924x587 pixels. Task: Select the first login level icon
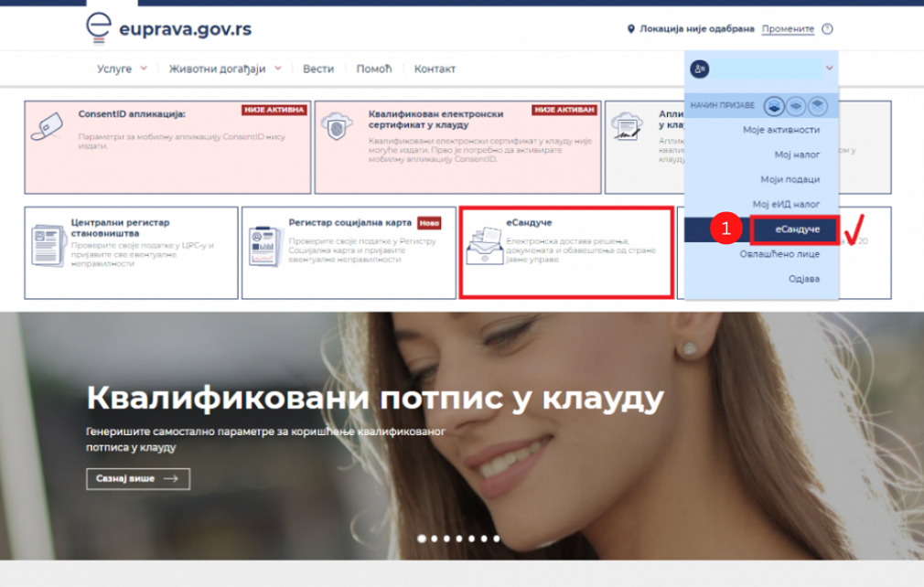click(774, 106)
